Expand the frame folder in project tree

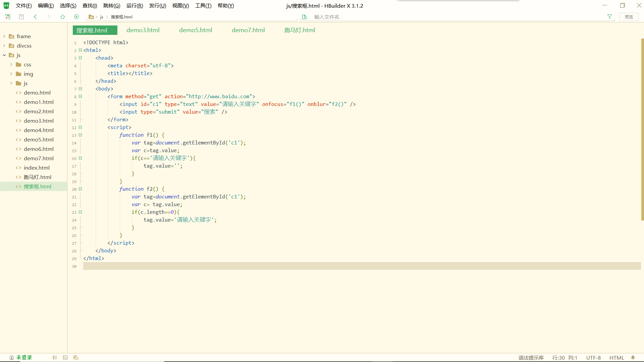click(4, 36)
